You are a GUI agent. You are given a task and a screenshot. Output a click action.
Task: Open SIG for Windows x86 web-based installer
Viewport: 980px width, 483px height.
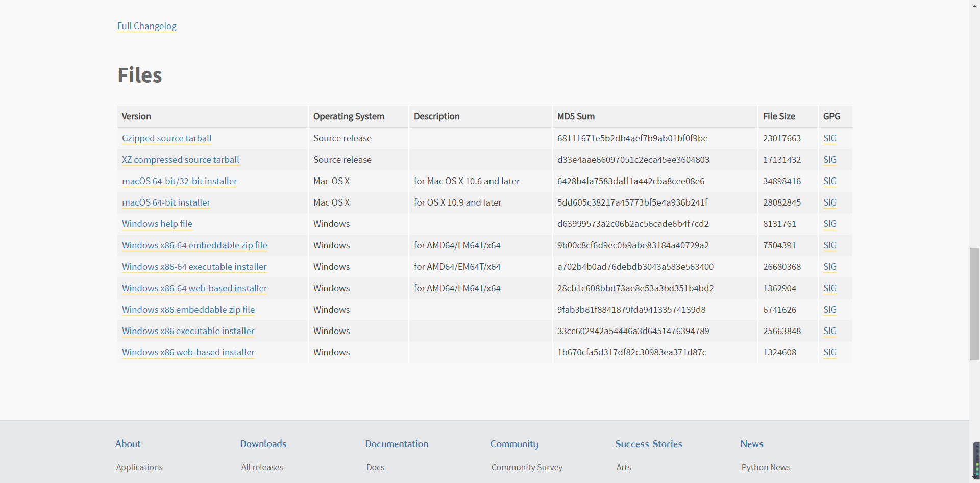click(829, 352)
